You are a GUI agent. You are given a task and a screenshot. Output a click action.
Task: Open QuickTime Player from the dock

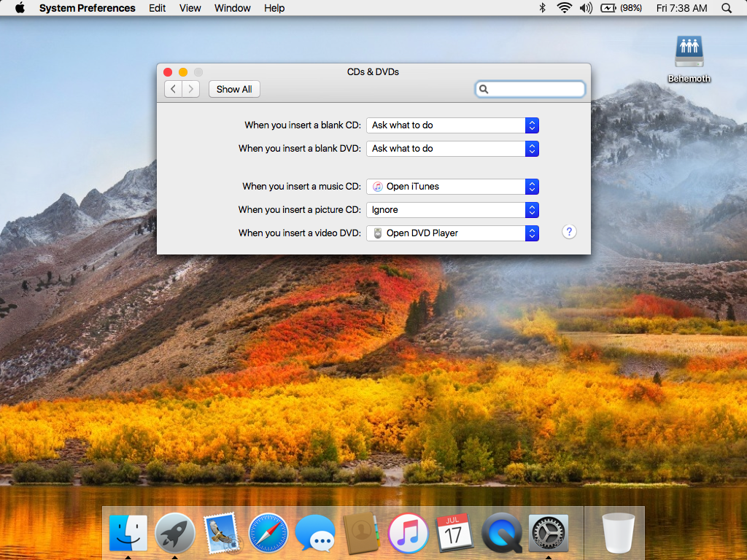[x=501, y=533]
